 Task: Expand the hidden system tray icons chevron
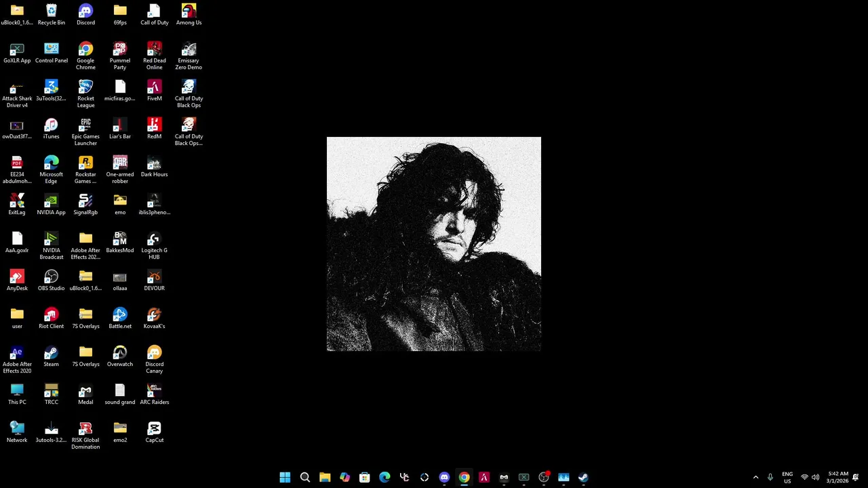pos(755,477)
